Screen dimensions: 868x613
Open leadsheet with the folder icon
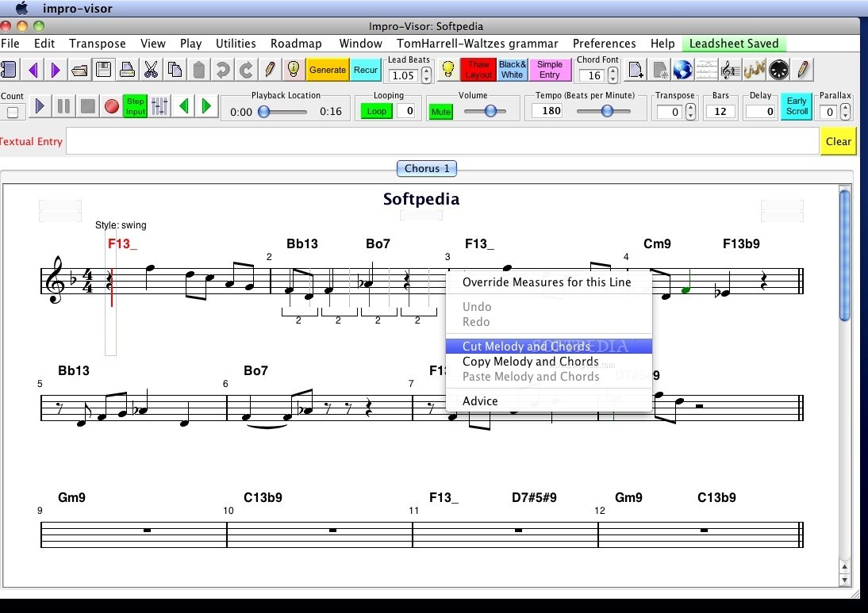click(79, 70)
